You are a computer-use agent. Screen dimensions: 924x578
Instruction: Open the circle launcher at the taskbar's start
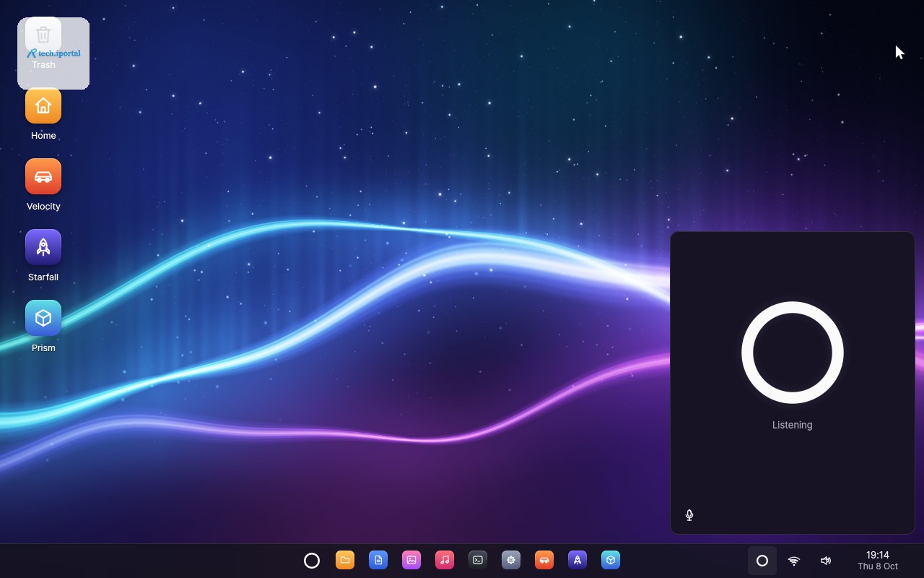(x=312, y=561)
